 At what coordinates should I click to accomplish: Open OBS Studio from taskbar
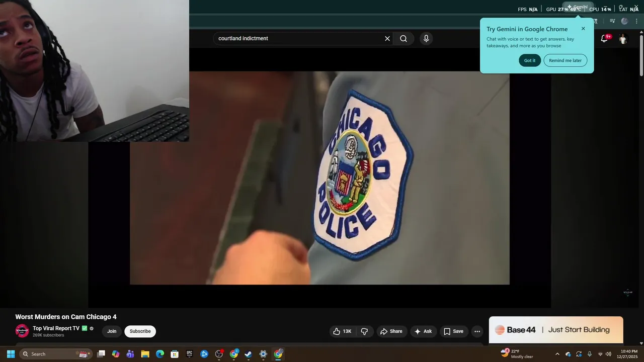(219, 354)
